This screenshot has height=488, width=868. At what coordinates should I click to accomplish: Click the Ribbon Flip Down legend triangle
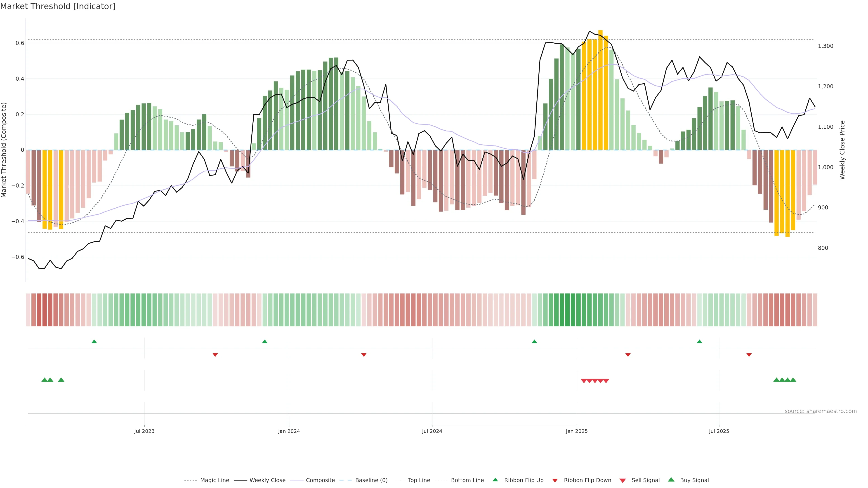pyautogui.click(x=555, y=480)
